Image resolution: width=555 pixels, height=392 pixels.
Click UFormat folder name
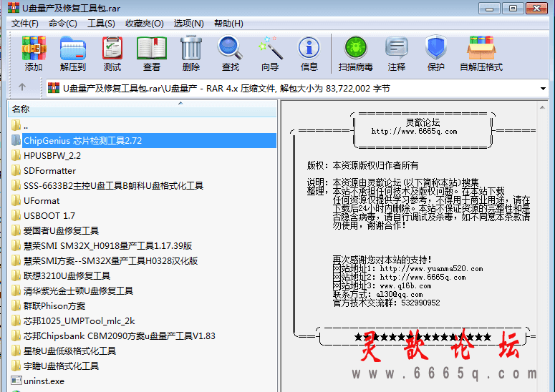tap(42, 201)
